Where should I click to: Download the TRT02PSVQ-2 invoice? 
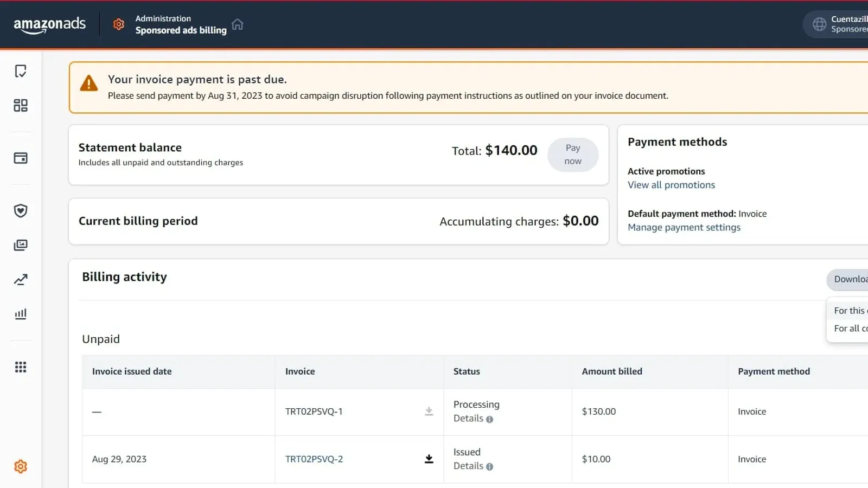point(429,458)
